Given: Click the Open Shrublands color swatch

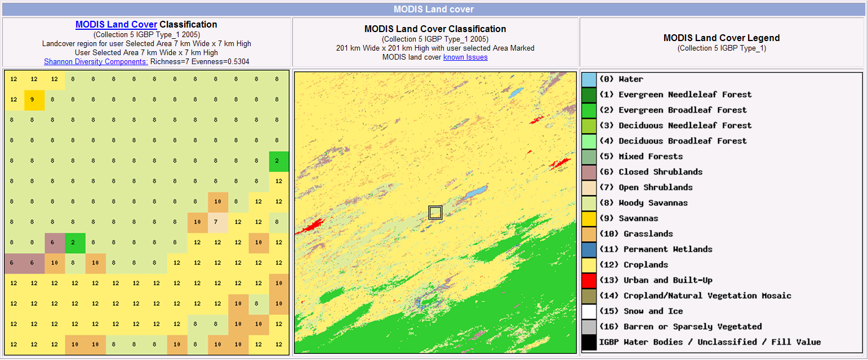Looking at the screenshot, I should coord(589,188).
